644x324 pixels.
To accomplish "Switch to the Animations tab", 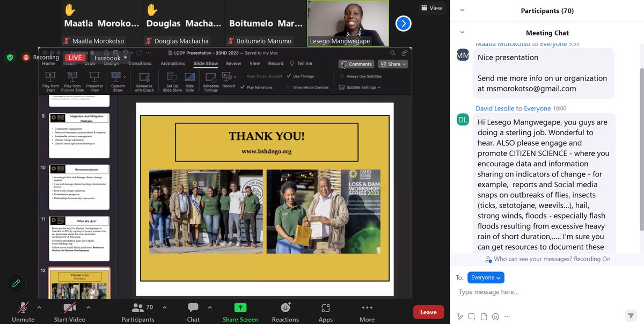I will (173, 63).
